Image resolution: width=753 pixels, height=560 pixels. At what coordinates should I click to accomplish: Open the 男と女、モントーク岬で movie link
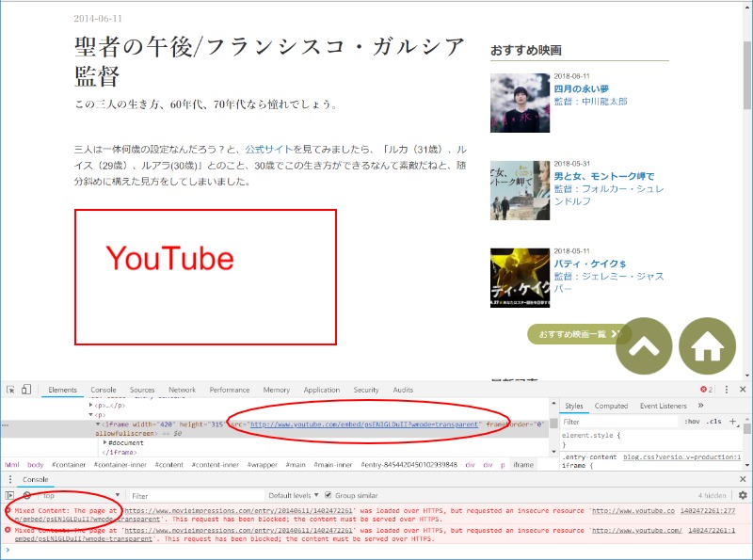coord(603,176)
